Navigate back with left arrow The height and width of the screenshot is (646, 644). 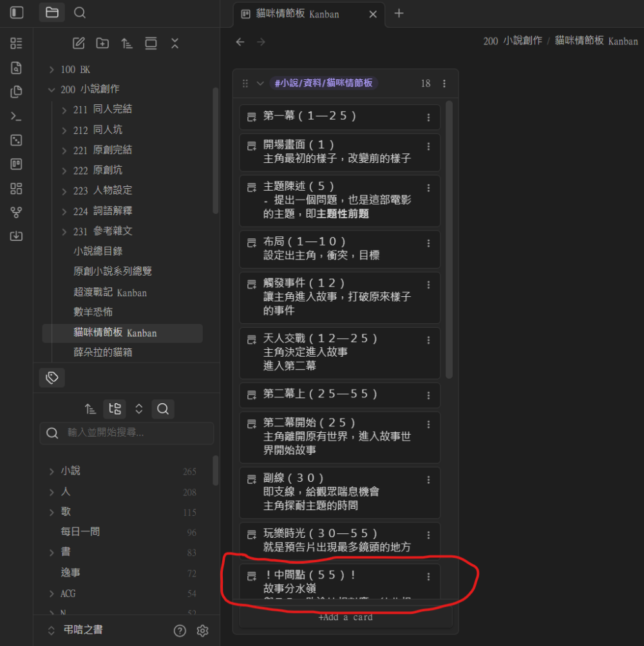(240, 42)
